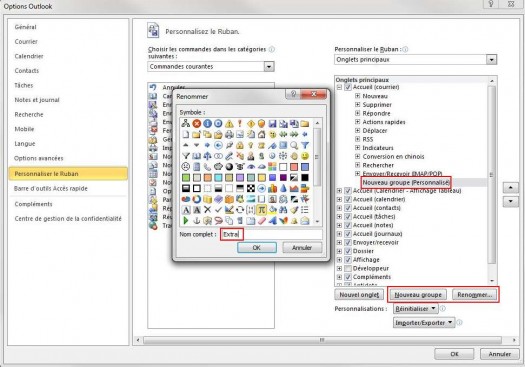
Task: Select the bulleted list symbol
Action: tap(305, 210)
